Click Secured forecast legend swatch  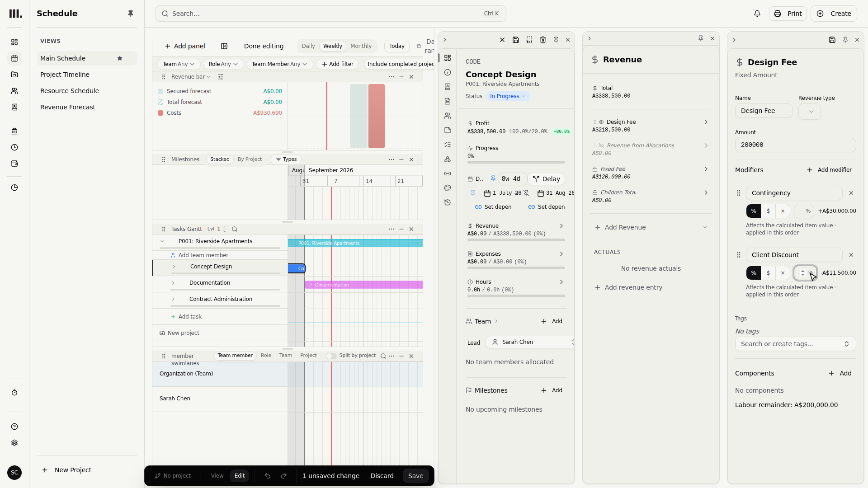[x=160, y=91]
